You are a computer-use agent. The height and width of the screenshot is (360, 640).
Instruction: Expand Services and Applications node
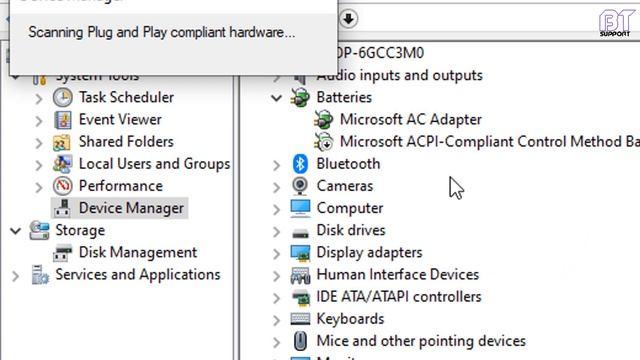(x=16, y=276)
